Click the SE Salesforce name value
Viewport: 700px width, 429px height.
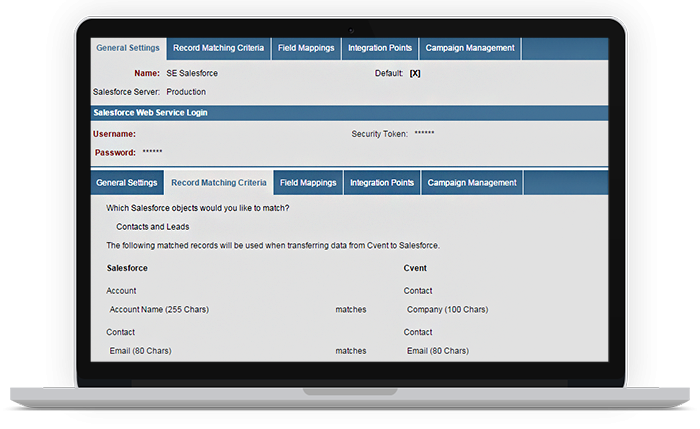(x=192, y=73)
